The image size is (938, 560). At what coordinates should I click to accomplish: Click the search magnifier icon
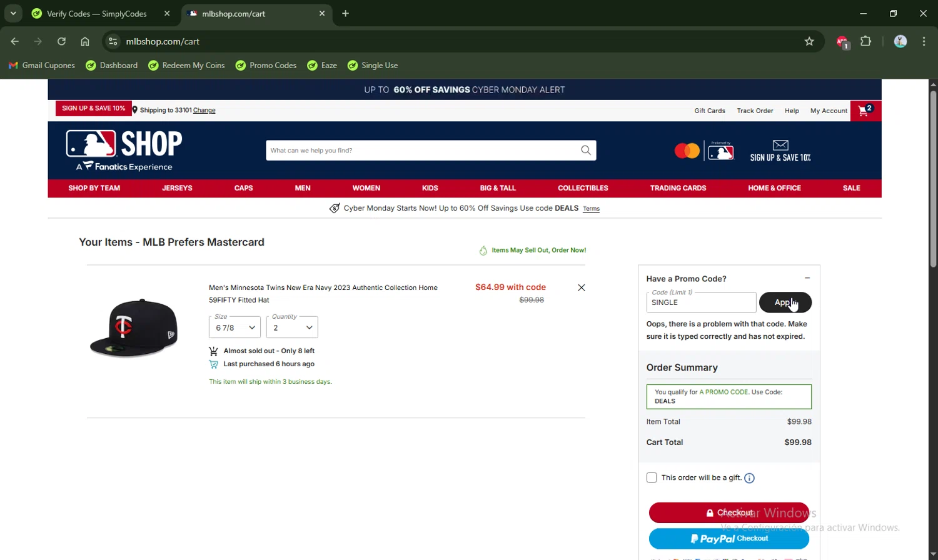click(x=586, y=150)
